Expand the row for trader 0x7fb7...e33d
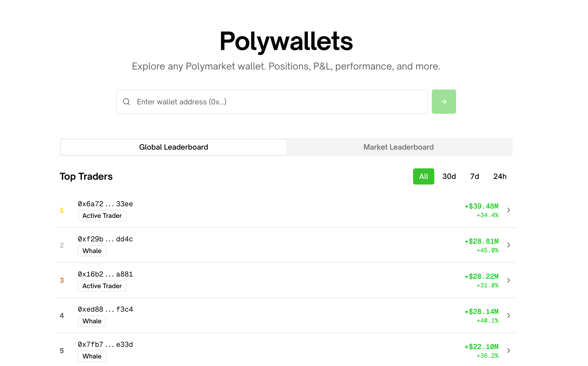Image resolution: width=588 pixels, height=366 pixels. (x=508, y=350)
